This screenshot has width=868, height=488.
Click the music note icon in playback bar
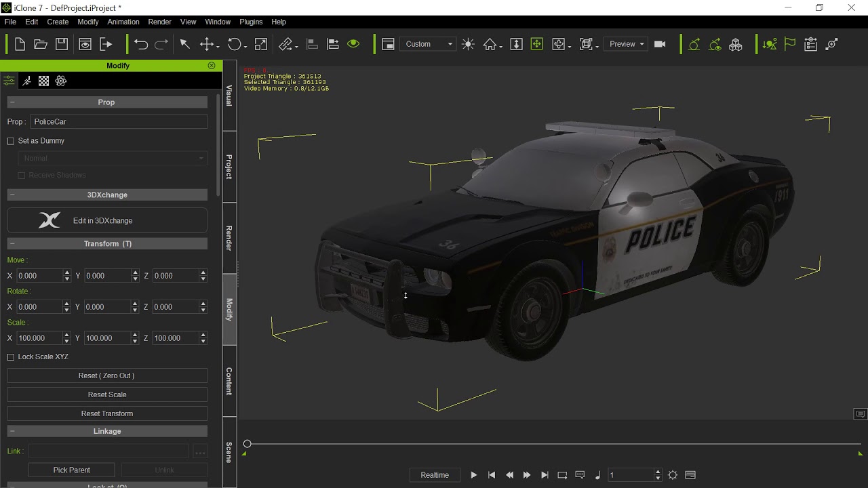pyautogui.click(x=597, y=475)
